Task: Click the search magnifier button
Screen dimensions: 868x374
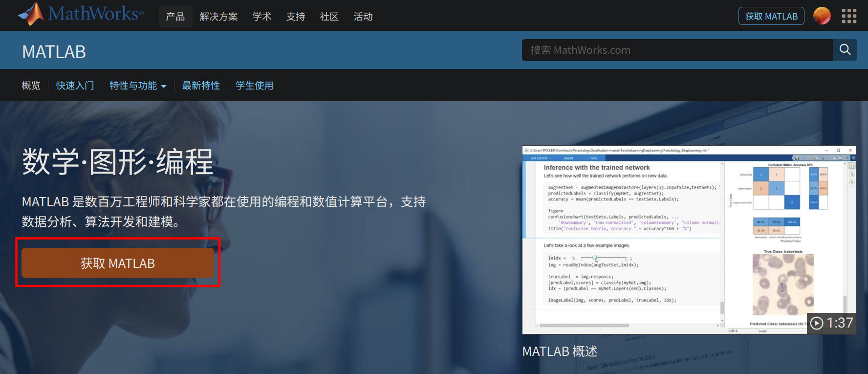Action: (845, 50)
